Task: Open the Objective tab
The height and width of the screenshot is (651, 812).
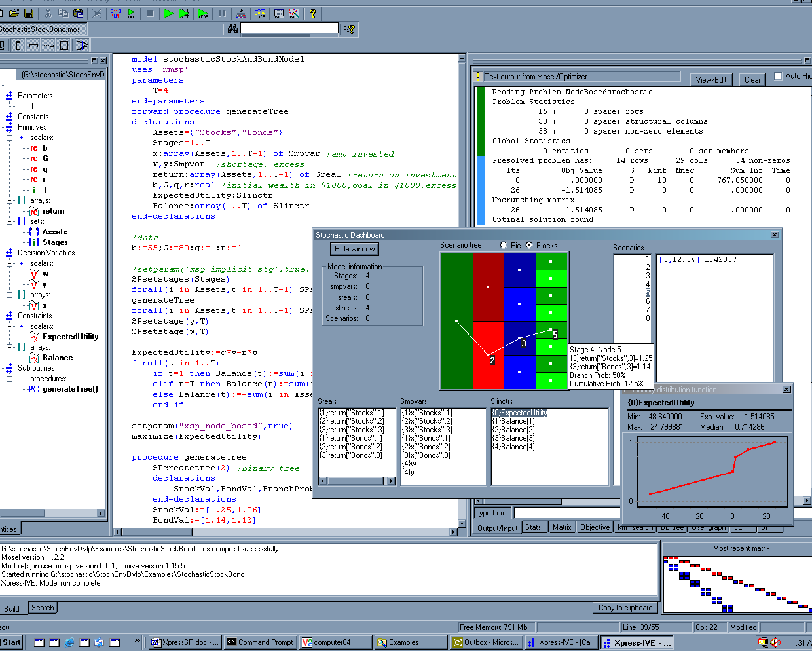Action: pos(595,527)
